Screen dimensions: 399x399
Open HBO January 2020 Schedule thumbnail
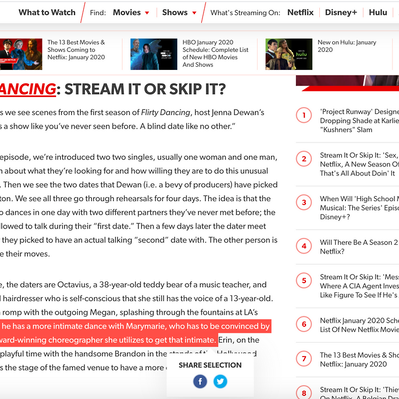154,54
